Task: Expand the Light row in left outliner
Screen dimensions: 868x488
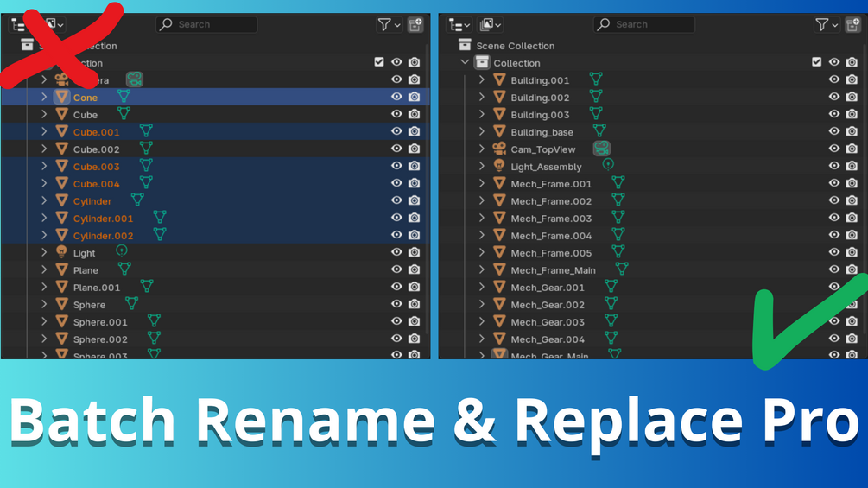Action: click(44, 252)
